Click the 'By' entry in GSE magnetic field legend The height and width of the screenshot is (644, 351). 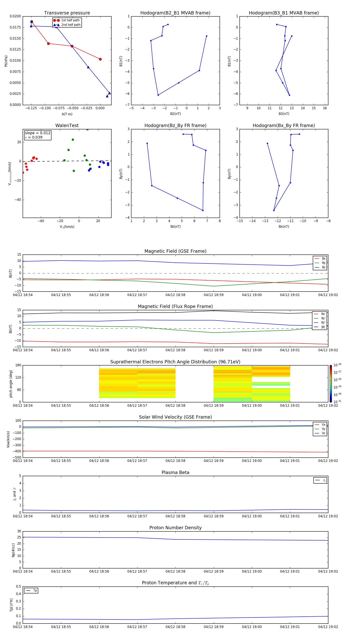click(x=320, y=263)
